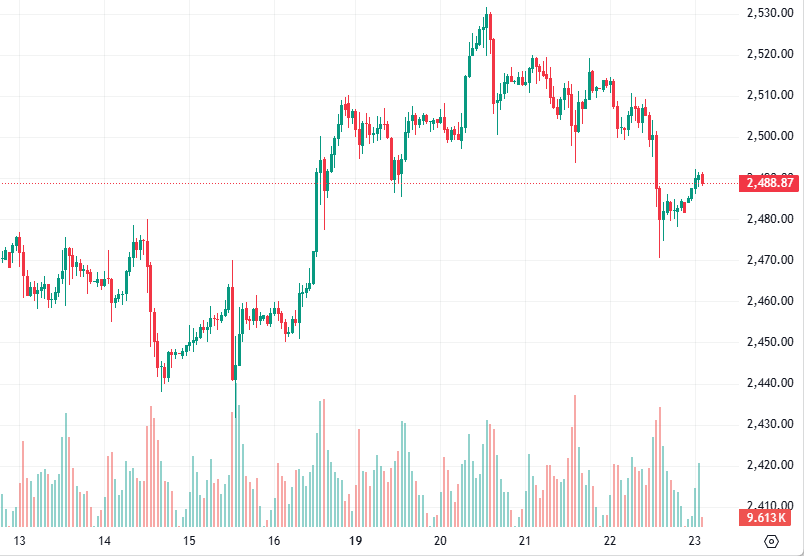
Task: Select date 23 on the time axis
Action: [x=694, y=541]
